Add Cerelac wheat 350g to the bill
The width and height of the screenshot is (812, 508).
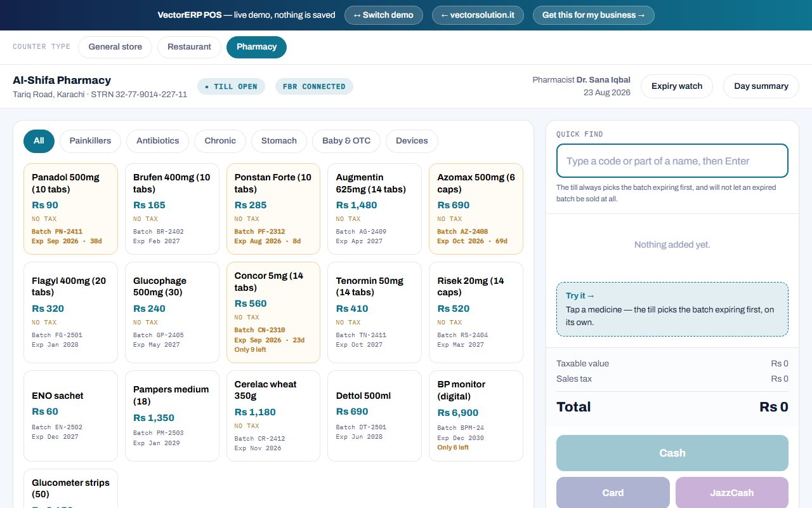point(273,416)
